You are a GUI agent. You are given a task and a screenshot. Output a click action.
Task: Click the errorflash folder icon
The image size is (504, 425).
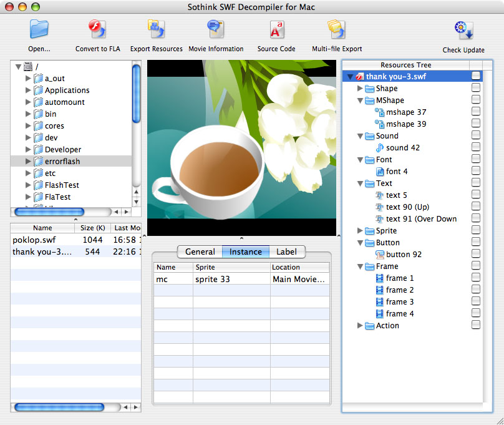coord(38,162)
